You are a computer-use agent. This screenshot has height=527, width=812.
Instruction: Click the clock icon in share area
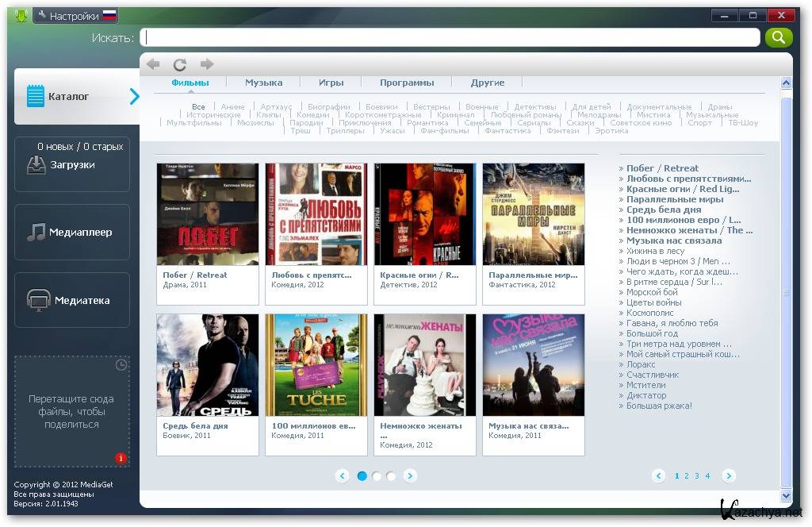click(x=121, y=365)
